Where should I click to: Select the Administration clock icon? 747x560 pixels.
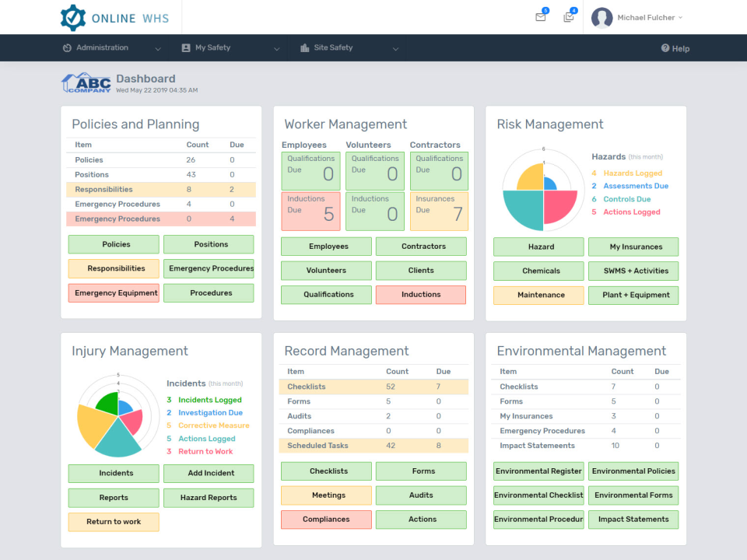pos(66,47)
